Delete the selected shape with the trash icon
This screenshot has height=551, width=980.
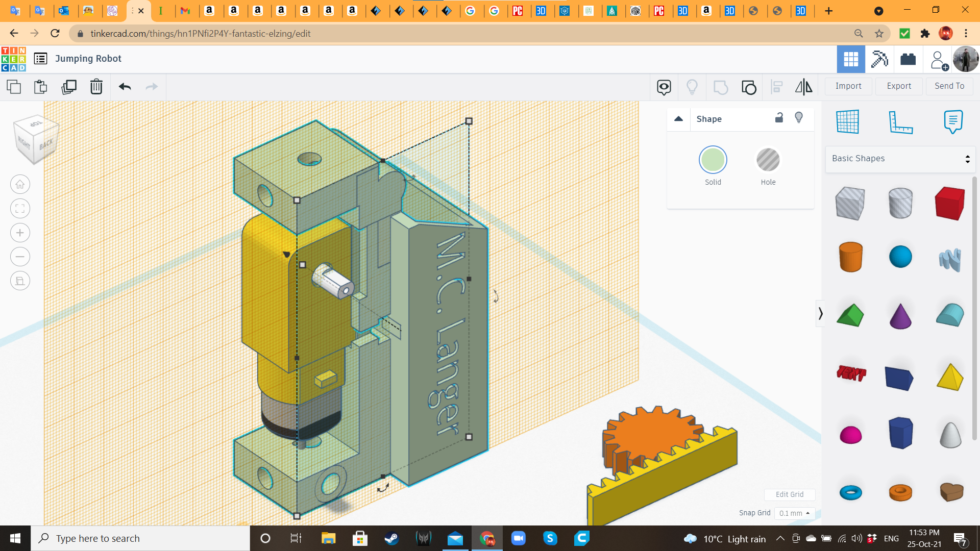point(96,87)
